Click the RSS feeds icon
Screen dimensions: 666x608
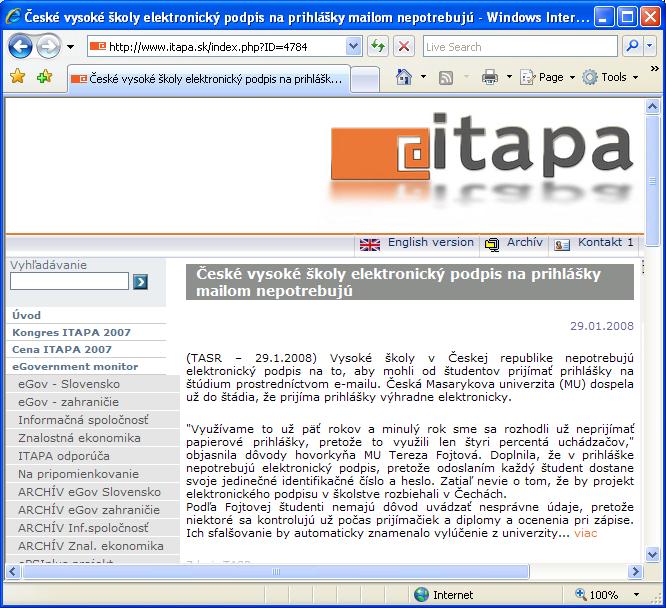point(446,77)
